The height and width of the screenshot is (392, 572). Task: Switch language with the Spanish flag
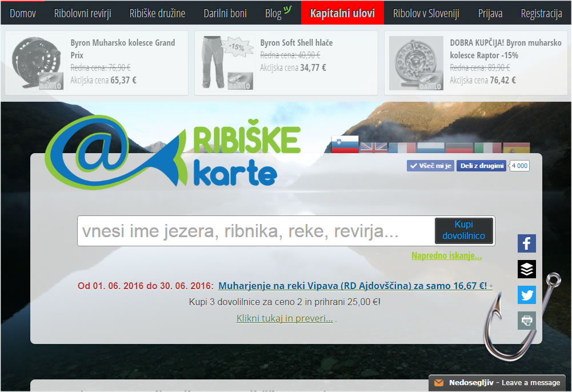point(516,147)
